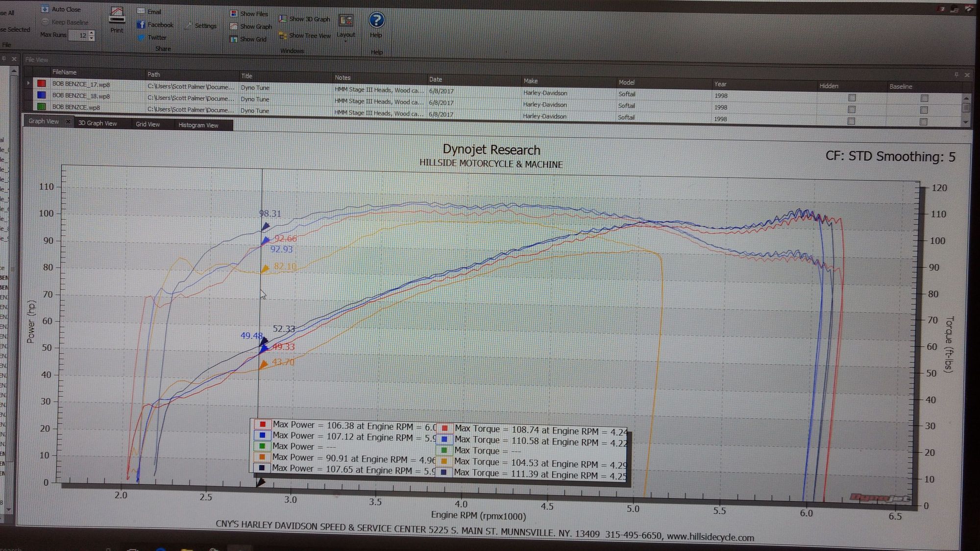The image size is (980, 551).
Task: Share run via Facebook icon
Action: point(141,24)
